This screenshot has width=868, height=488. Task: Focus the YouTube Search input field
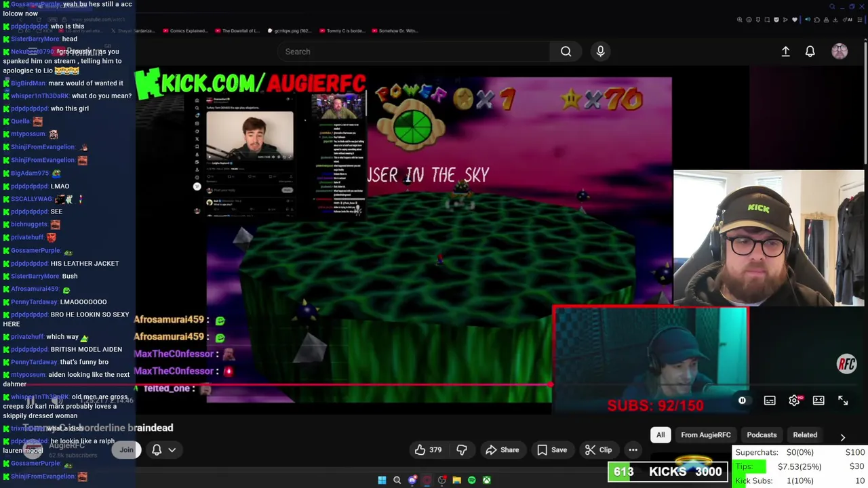(414, 52)
